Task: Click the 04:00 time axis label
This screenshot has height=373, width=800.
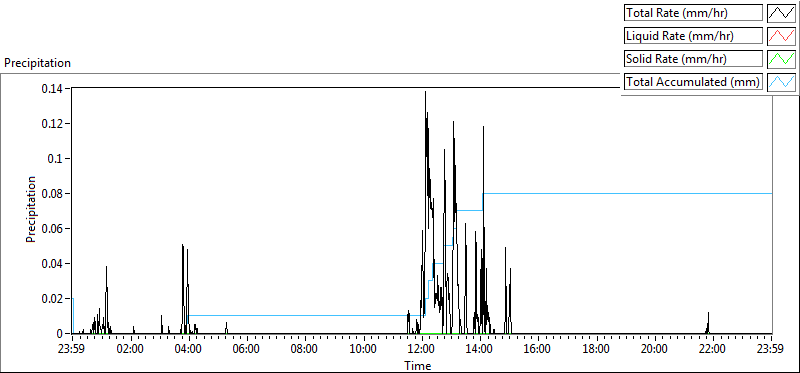Action: [x=189, y=350]
